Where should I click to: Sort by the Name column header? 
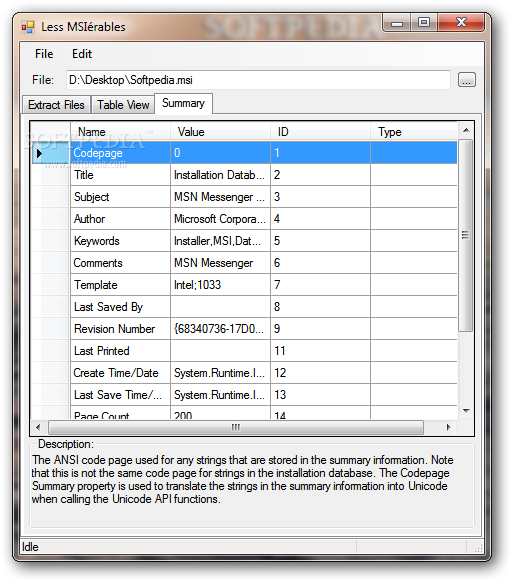[x=120, y=132]
